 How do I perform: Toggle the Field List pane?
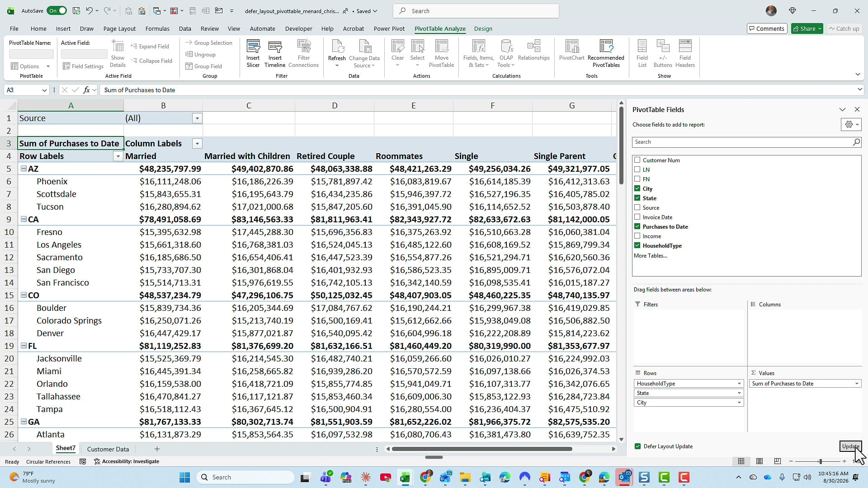(x=642, y=53)
